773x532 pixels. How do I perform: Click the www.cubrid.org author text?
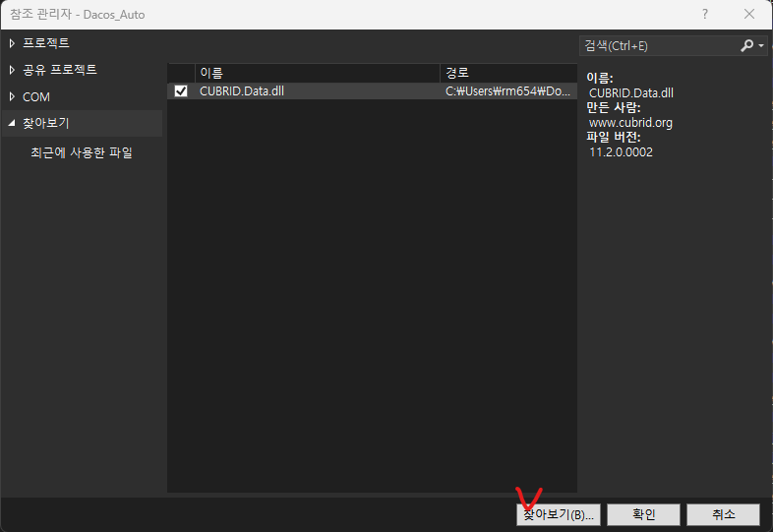630,123
